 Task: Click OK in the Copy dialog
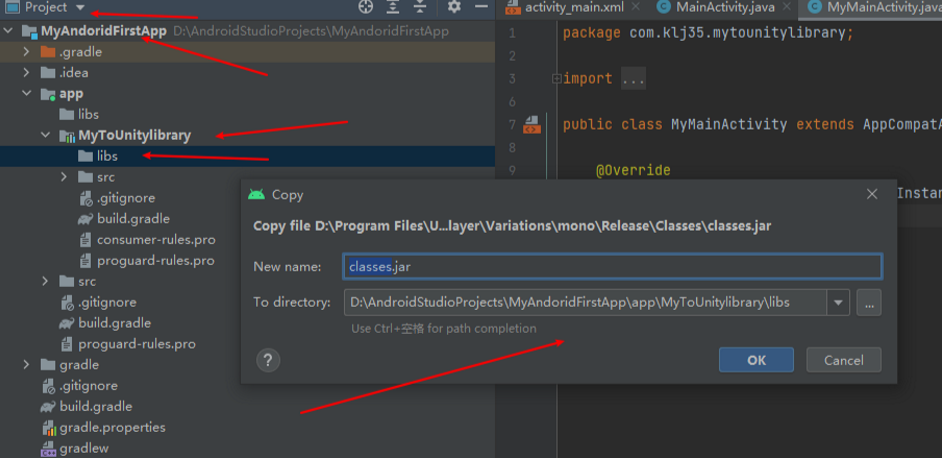click(756, 360)
